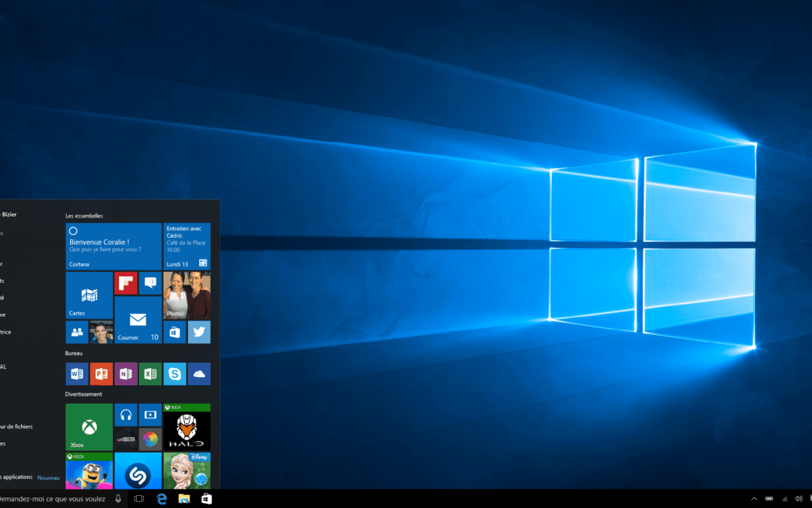Screen dimensions: 812x508
Task: Open the volume control in system tray
Action: 800,498
